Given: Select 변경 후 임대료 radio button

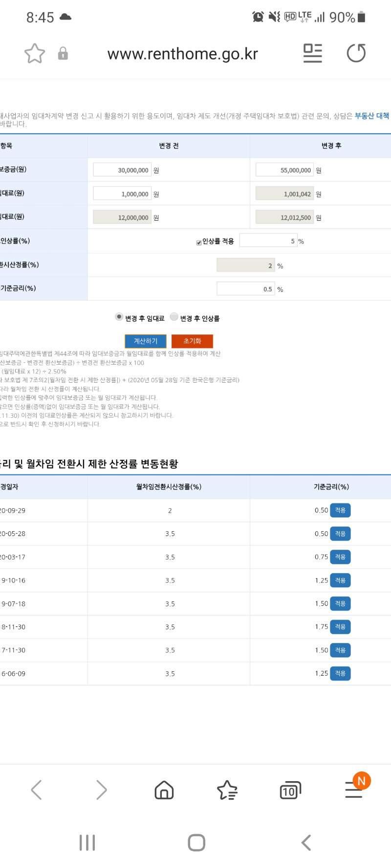Looking at the screenshot, I should pos(119,317).
